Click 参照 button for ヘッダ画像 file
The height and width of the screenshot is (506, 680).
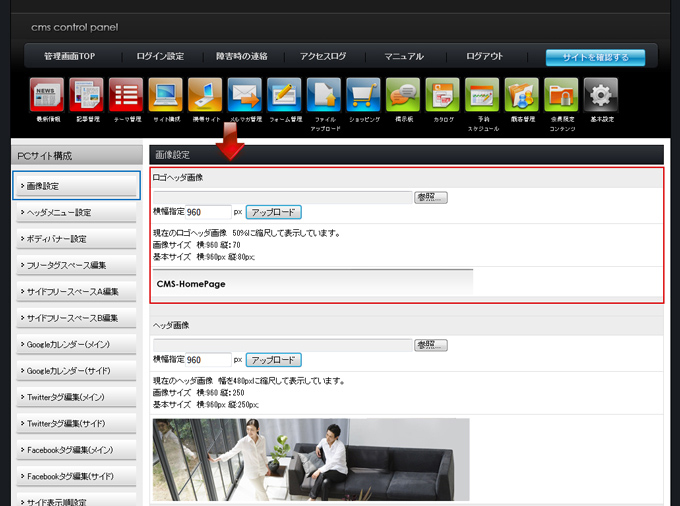tap(431, 345)
